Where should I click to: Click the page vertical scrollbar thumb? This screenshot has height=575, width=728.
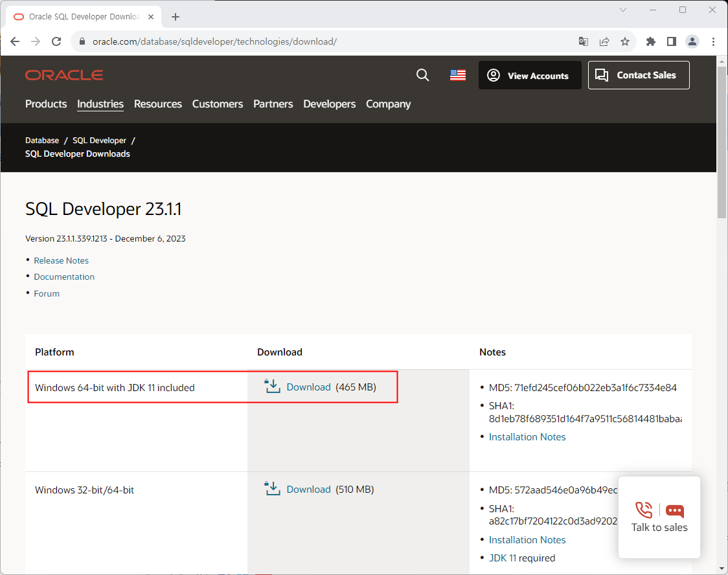click(x=722, y=142)
